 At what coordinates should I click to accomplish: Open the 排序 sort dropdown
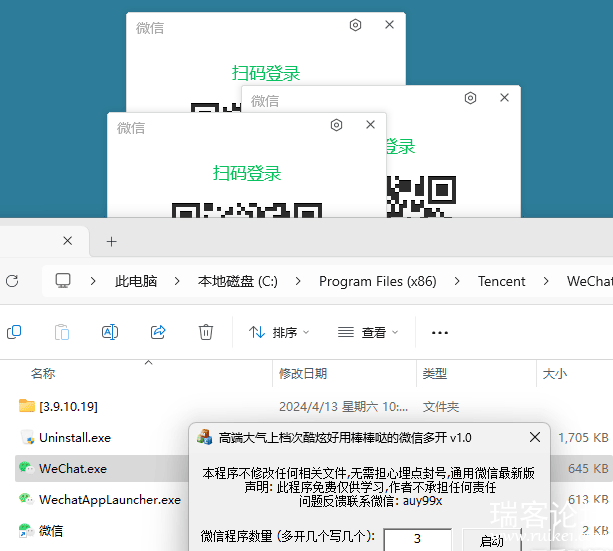tap(279, 332)
